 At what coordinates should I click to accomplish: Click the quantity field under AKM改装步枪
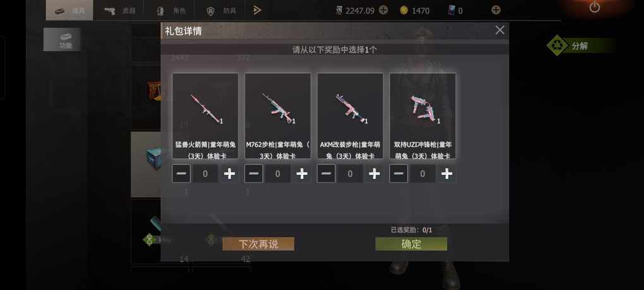[350, 174]
